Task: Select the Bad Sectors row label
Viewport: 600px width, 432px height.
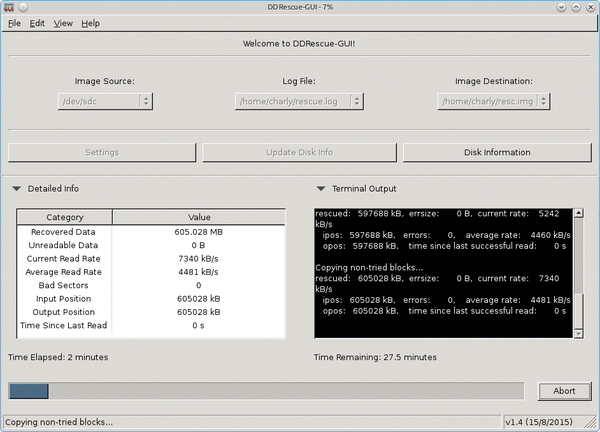Action: coord(63,285)
